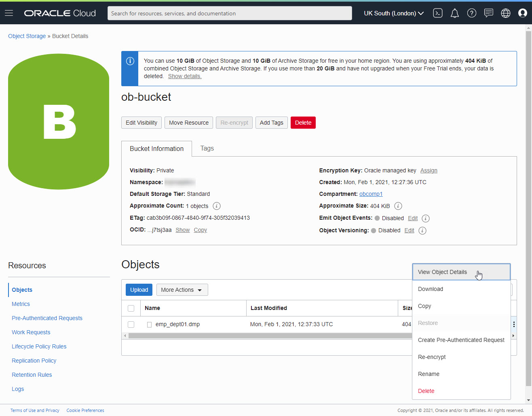Click the Oracle Cloud logo

coord(60,13)
